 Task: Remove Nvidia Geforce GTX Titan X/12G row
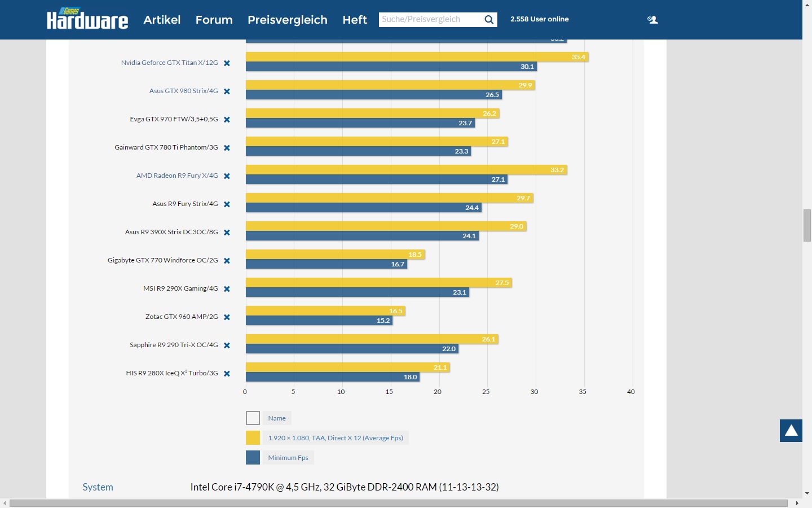coord(227,63)
